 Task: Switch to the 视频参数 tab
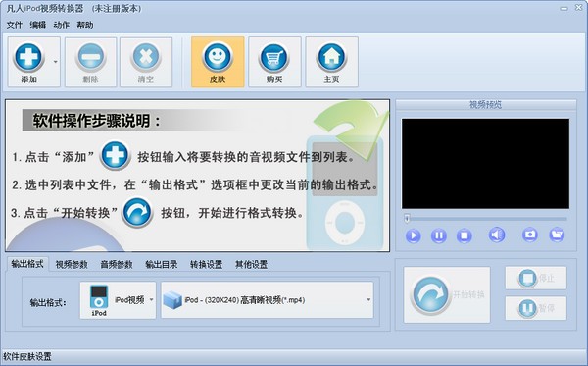point(72,265)
